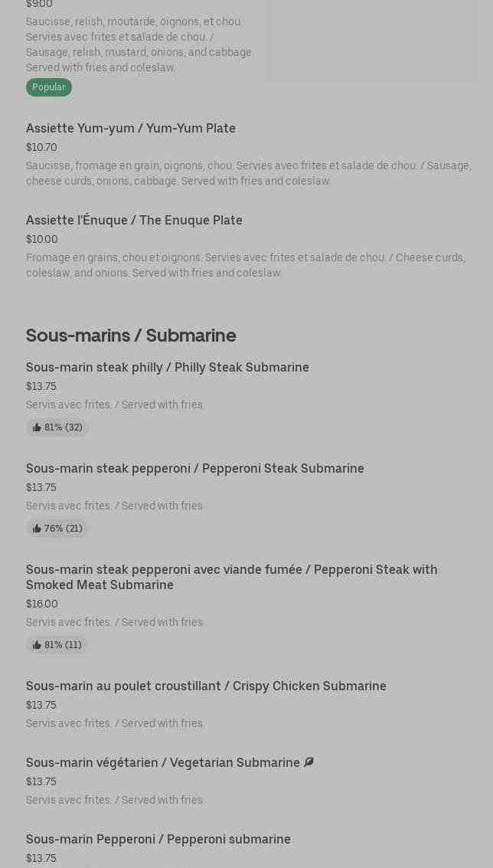493x868 pixels.
Task: Click the Enuque Plate cheese curds description
Action: point(245,265)
